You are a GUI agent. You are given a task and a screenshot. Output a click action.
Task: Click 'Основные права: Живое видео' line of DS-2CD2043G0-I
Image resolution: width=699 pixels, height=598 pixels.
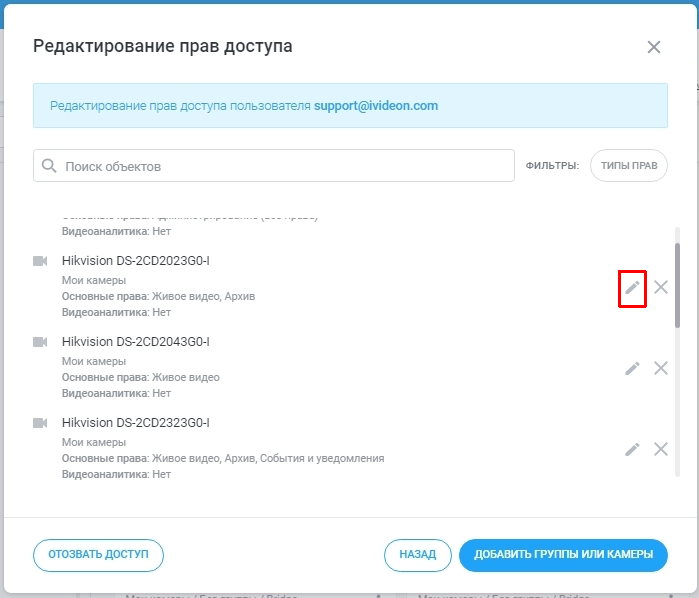[x=140, y=377]
